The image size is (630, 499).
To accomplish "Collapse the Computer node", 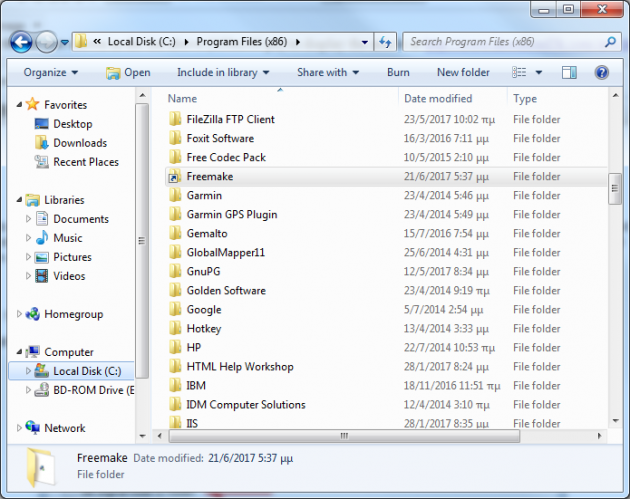I will pyautogui.click(x=19, y=352).
